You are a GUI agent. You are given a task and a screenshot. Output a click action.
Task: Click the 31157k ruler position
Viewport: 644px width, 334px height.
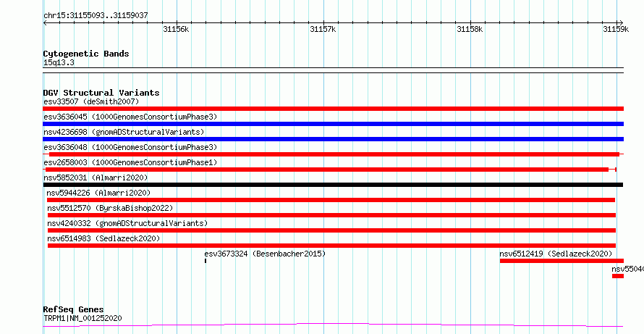point(323,29)
